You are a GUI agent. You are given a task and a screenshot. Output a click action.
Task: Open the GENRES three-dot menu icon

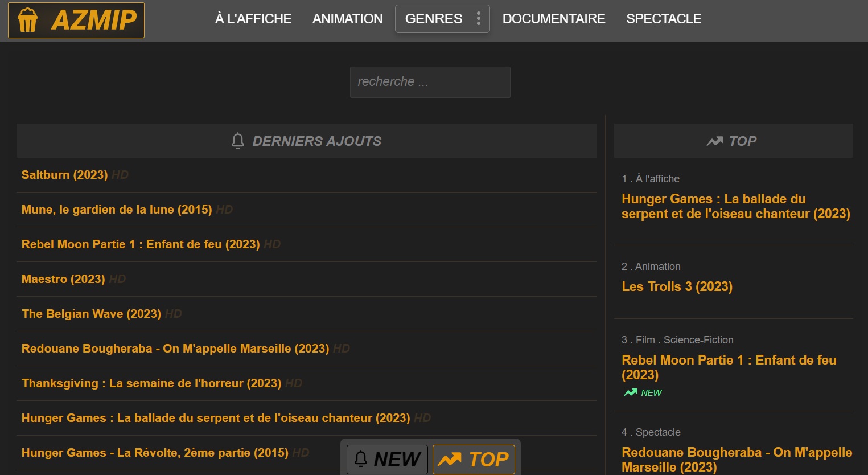tap(479, 18)
